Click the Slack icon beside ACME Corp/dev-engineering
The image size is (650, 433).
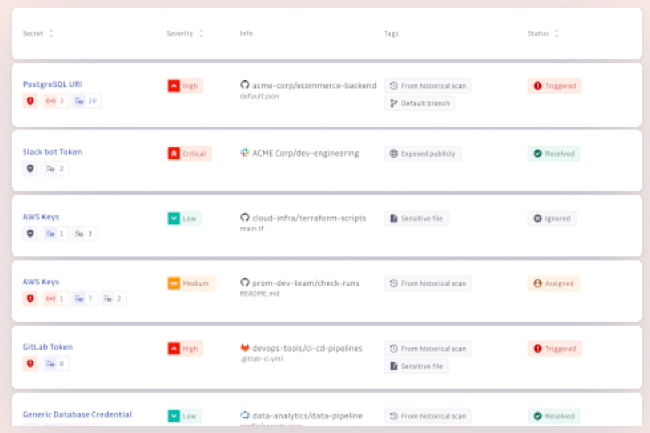click(x=244, y=152)
